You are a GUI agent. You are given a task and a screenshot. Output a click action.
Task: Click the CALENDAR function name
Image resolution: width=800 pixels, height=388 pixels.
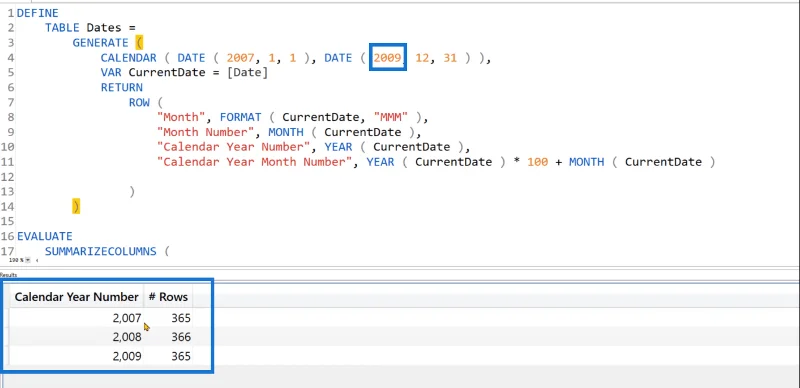tap(129, 58)
